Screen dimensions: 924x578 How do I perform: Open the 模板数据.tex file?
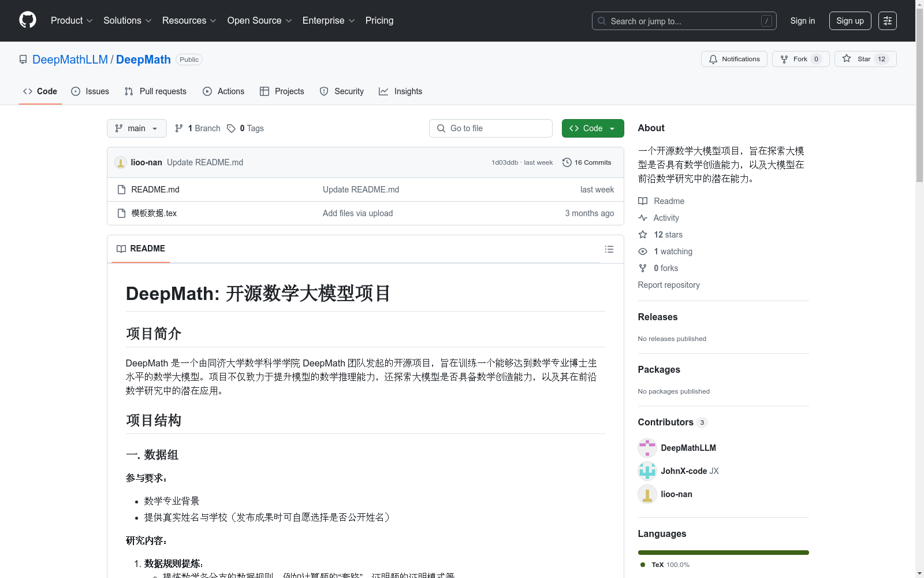click(x=154, y=213)
